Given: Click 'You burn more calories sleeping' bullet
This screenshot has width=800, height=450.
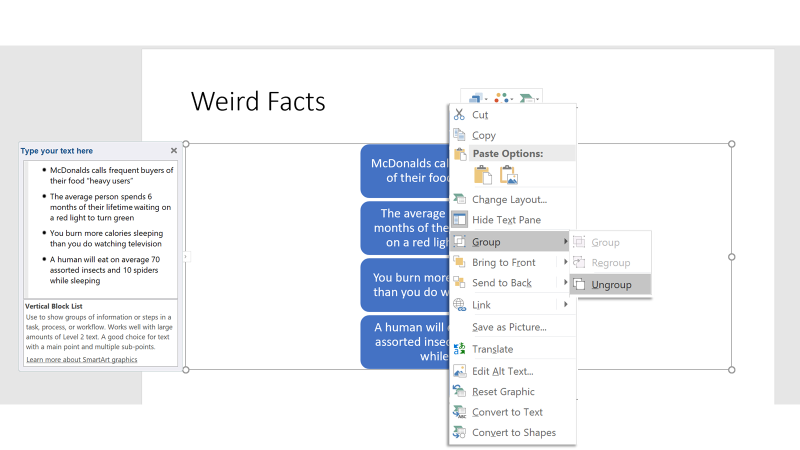Looking at the screenshot, I should [x=106, y=238].
